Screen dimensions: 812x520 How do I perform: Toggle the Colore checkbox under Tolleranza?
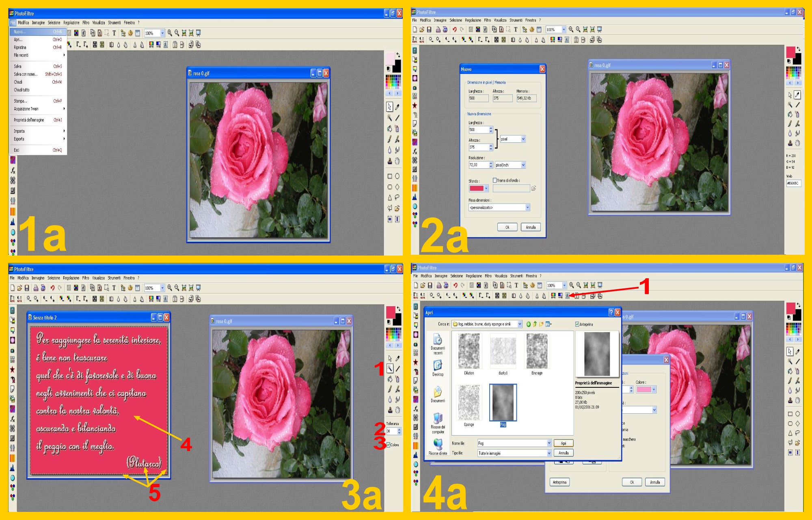389,445
